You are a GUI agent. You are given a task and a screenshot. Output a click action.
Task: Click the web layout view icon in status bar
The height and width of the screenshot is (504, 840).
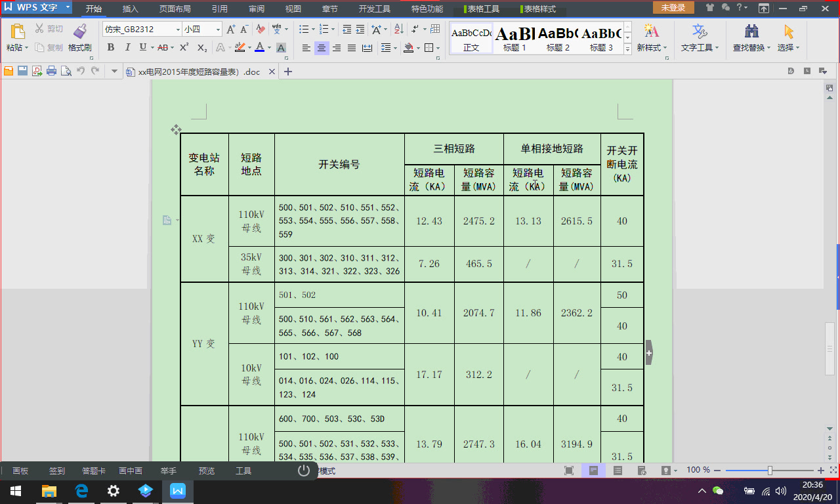(642, 470)
